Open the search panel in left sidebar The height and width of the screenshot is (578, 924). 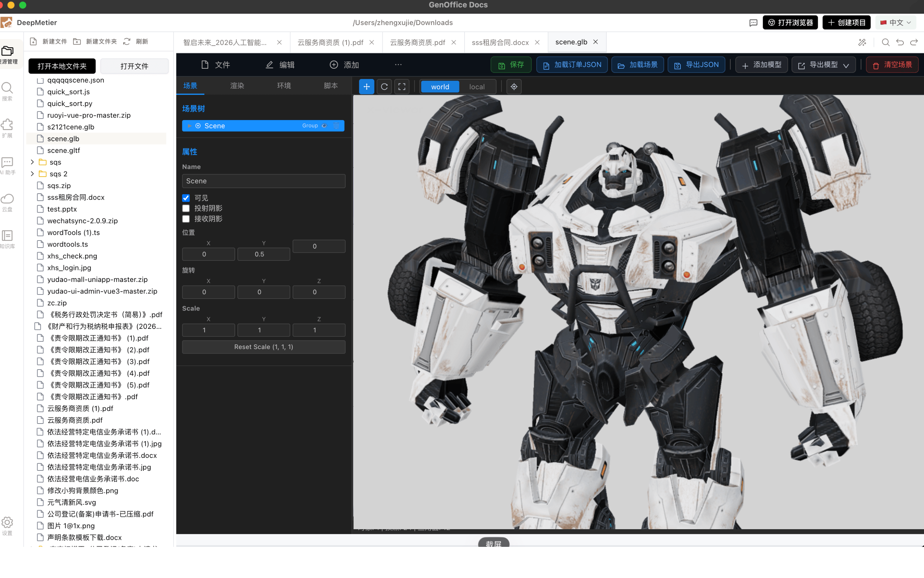(x=7, y=92)
